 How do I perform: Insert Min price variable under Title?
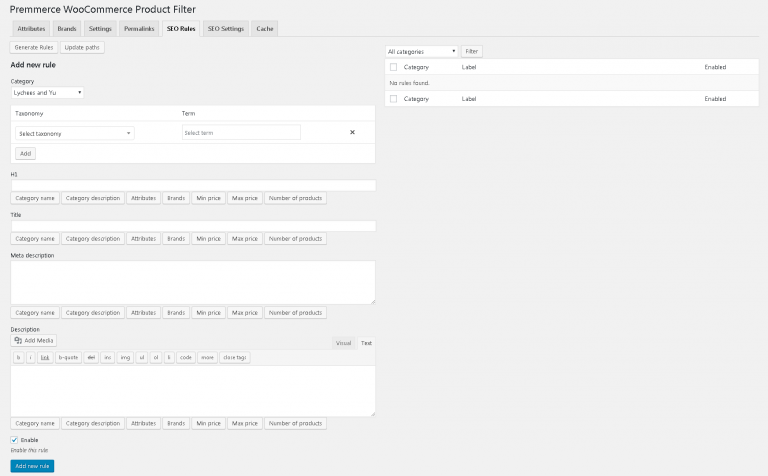(x=209, y=239)
